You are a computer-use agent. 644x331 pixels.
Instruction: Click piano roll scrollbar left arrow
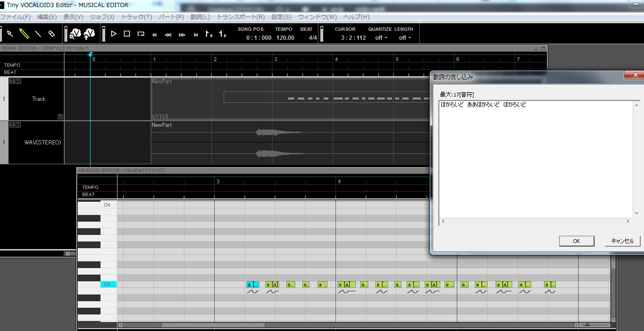coord(120,325)
